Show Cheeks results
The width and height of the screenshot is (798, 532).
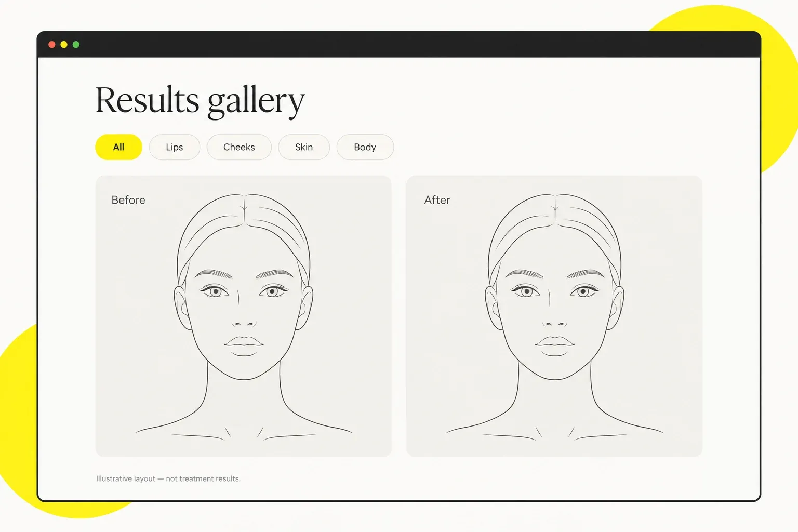(239, 147)
